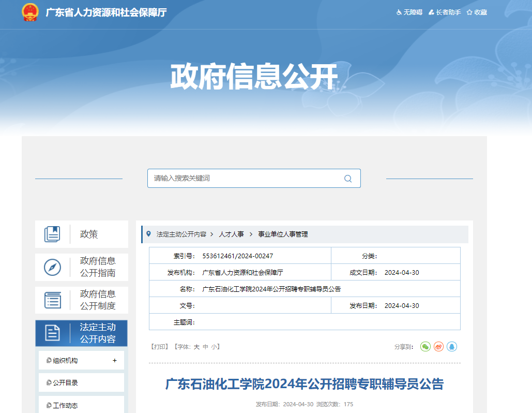532x413 pixels.
Task: Toggle 长者助手 elder assistant mode
Action: point(444,12)
